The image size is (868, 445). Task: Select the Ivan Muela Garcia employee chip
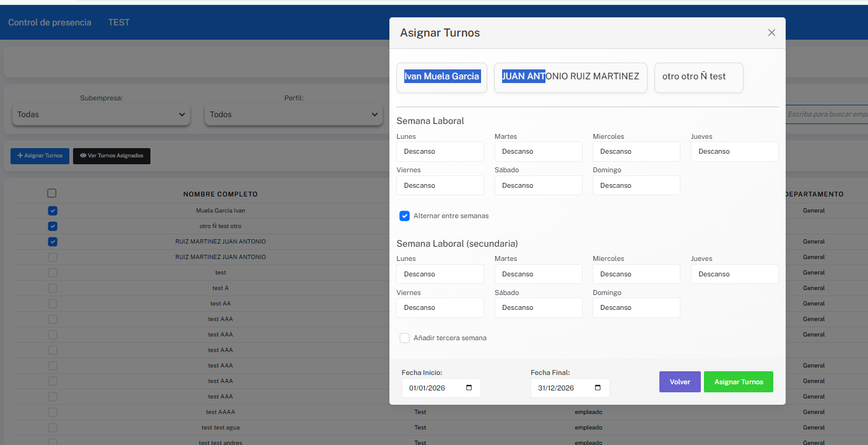(441, 77)
